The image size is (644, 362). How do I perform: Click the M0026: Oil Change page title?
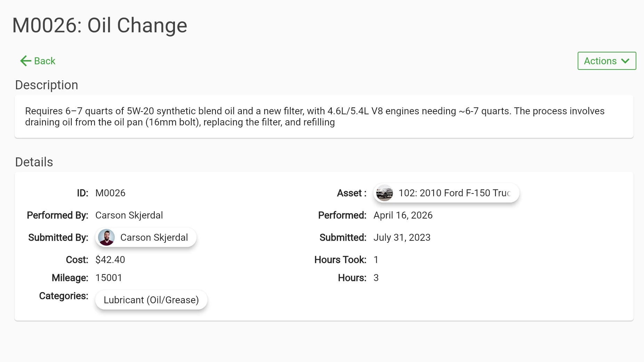100,25
